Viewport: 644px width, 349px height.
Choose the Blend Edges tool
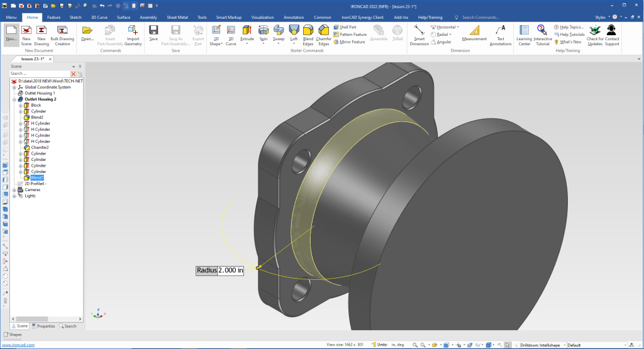(x=308, y=30)
